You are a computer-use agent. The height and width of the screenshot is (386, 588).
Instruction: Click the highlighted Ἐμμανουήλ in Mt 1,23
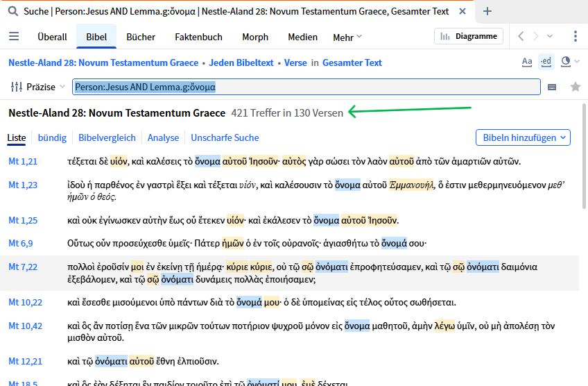(411, 185)
